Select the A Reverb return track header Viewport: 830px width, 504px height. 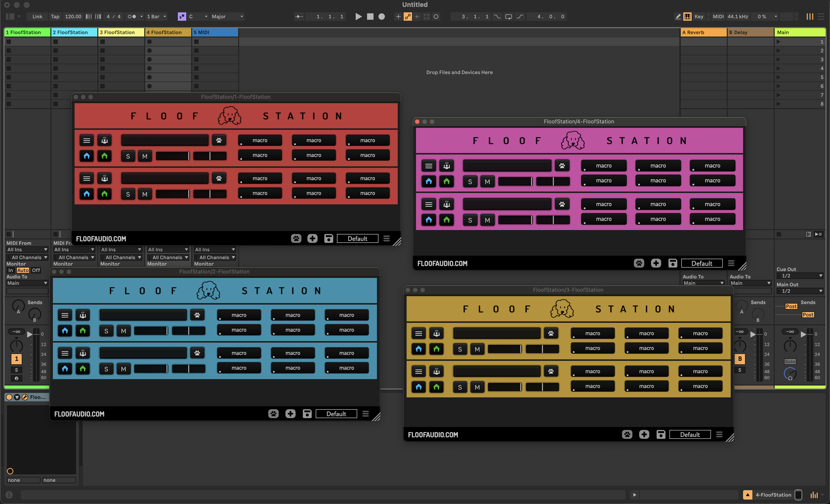pyautogui.click(x=703, y=32)
